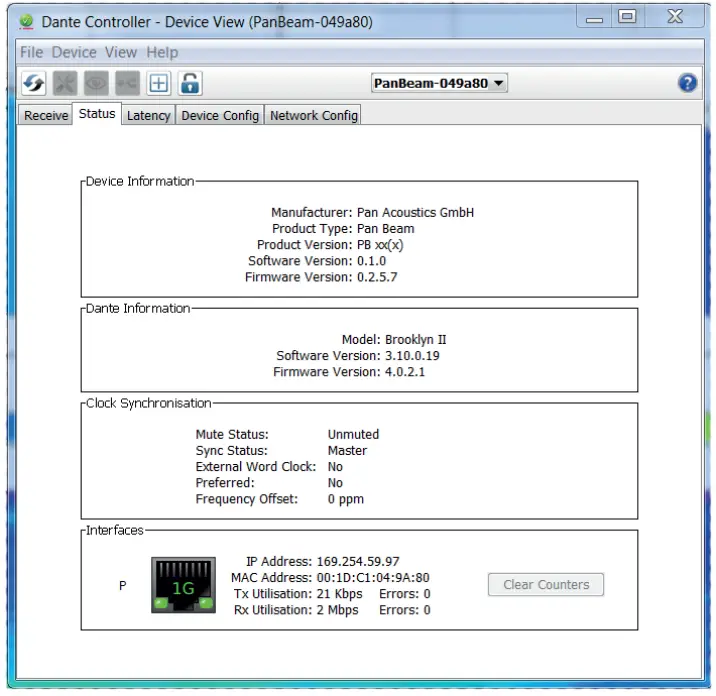Maximize the Dante Controller window
The image size is (716, 696).
point(627,17)
